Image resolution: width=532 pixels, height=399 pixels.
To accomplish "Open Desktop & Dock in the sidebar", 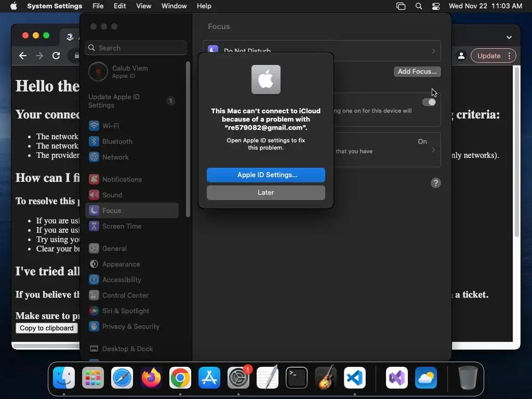I will [131, 349].
